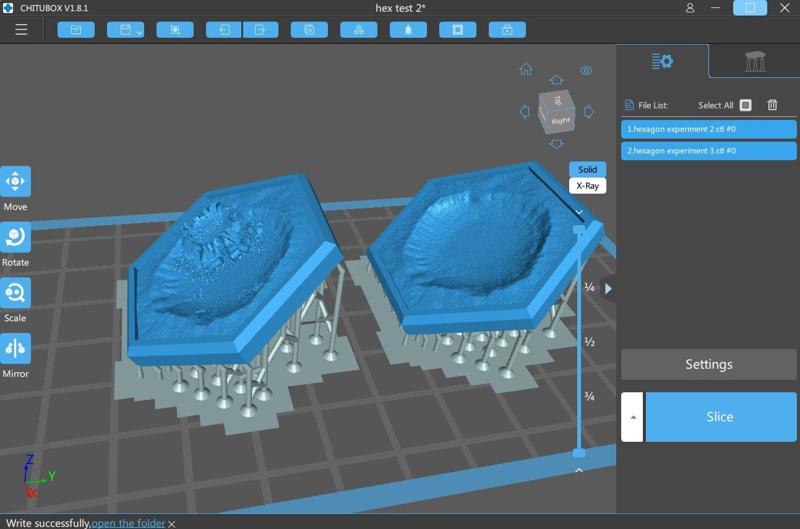Delete selected models with trash icon
The width and height of the screenshot is (800, 529).
pos(772,105)
